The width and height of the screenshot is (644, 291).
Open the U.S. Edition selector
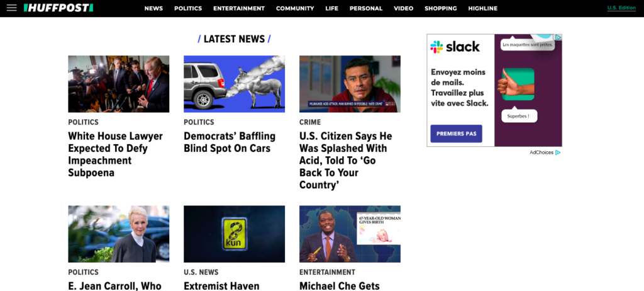point(621,8)
